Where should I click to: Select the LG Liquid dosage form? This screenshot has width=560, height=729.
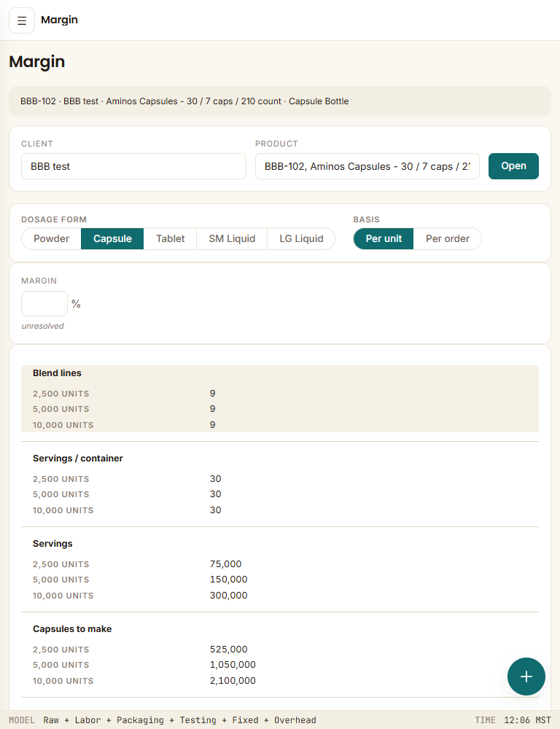click(x=301, y=238)
